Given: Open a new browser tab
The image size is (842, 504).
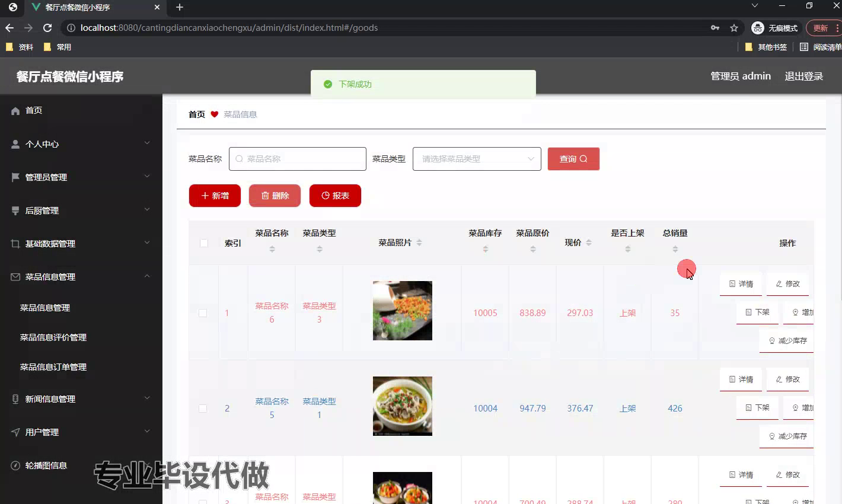Looking at the screenshot, I should [180, 7].
